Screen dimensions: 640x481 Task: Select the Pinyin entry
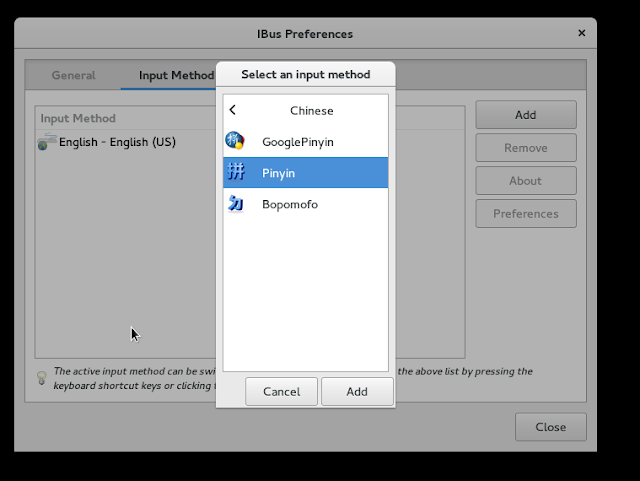[x=305, y=173]
